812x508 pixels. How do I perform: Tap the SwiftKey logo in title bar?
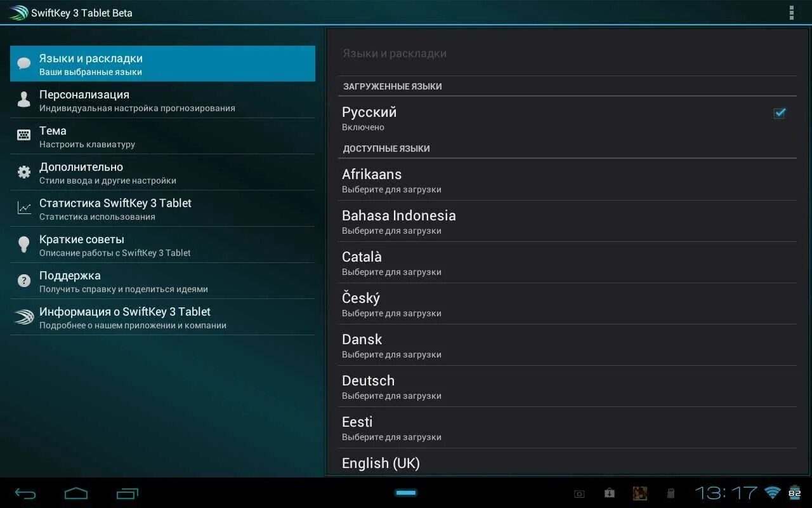(18, 13)
